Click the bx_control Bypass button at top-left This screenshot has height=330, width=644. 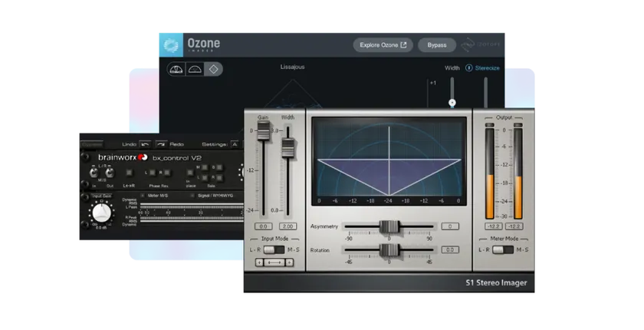coord(92,144)
